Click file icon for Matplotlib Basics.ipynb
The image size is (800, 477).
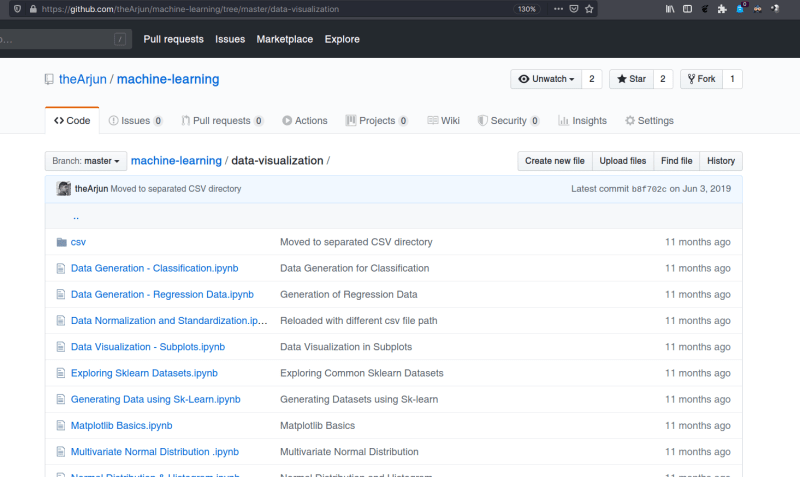[x=61, y=425]
